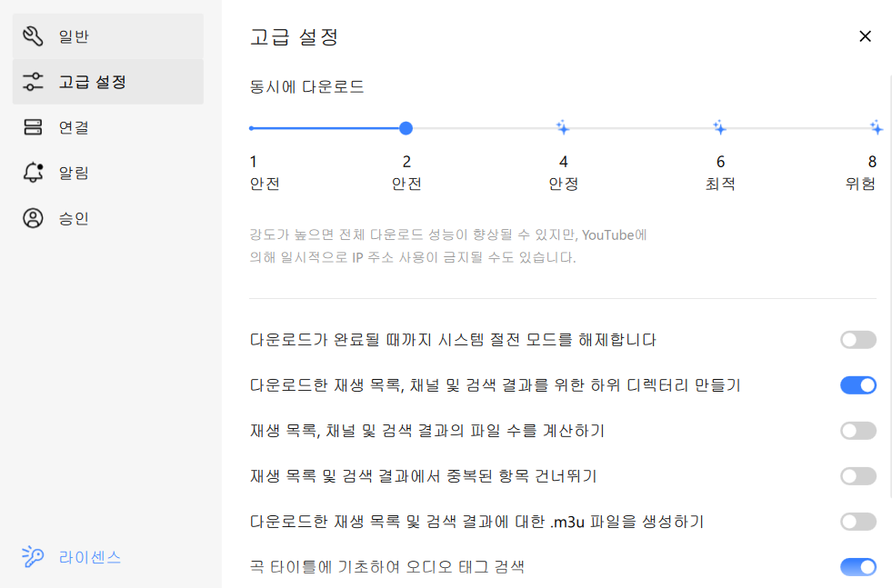Switch to the 연결 tab
The width and height of the screenshot is (892, 588).
[108, 127]
